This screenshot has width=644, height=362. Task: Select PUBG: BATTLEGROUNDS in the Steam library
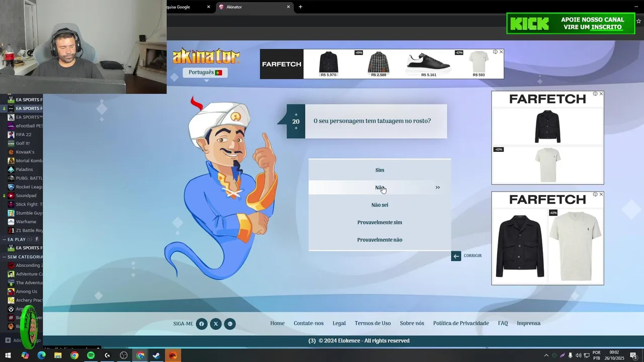point(25,178)
